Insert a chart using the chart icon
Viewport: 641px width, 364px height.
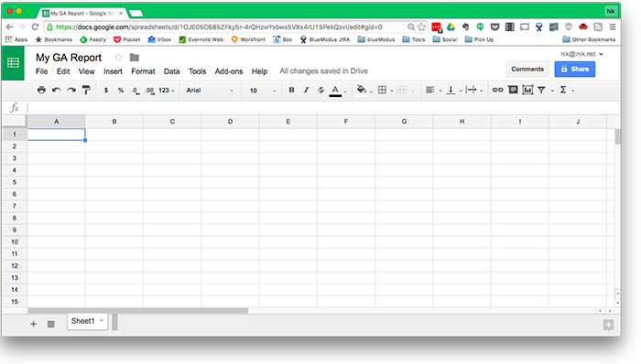[x=527, y=90]
